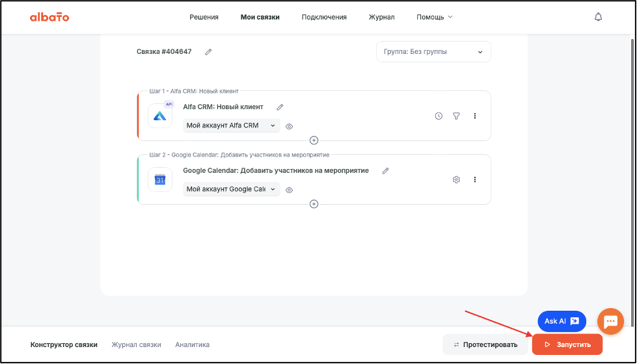Open Подключения in the top menu
637x364 pixels.
324,17
